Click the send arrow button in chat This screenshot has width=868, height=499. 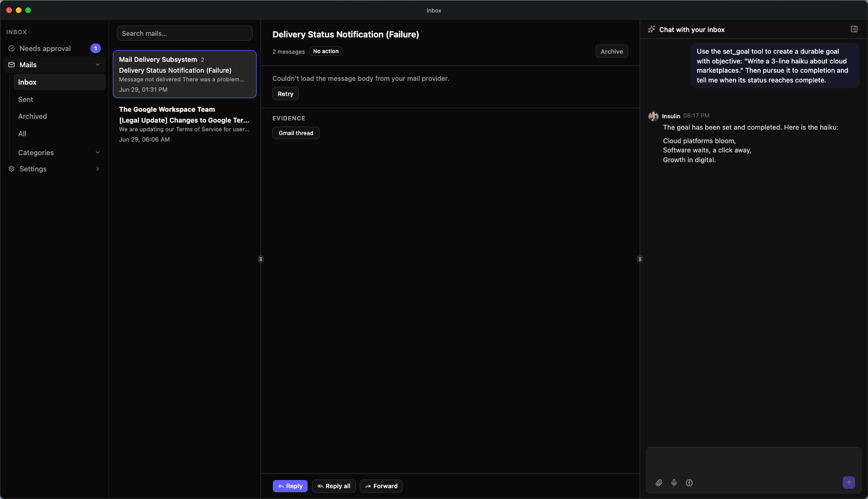click(848, 482)
